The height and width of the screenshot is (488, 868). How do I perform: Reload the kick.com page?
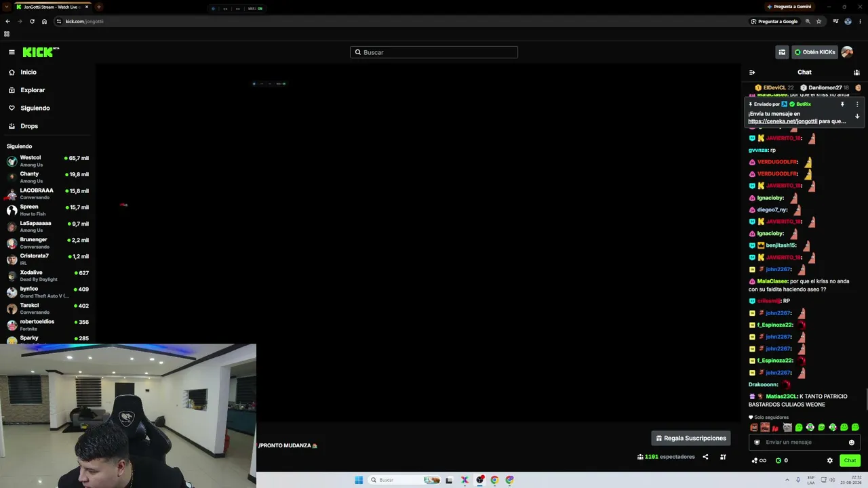pyautogui.click(x=32, y=21)
